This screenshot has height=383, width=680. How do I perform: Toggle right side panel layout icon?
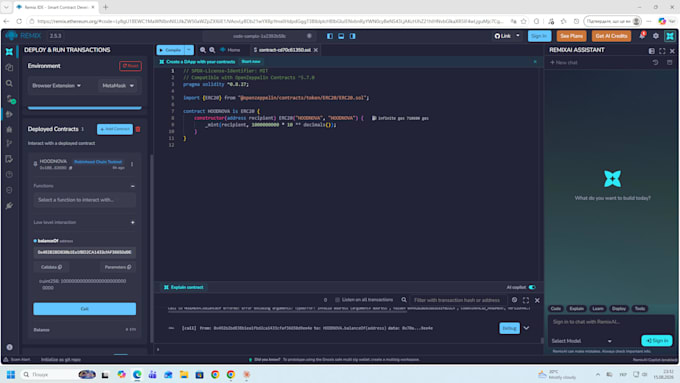(x=353, y=36)
